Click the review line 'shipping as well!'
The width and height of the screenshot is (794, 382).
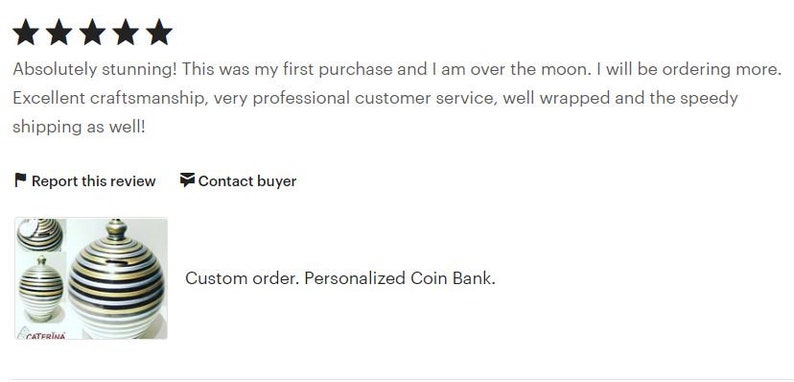coord(79,127)
